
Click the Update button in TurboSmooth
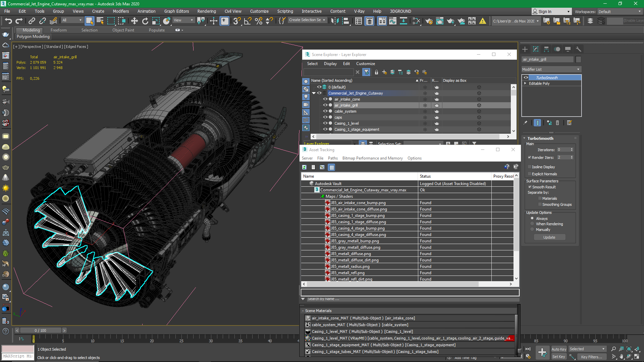(x=549, y=237)
